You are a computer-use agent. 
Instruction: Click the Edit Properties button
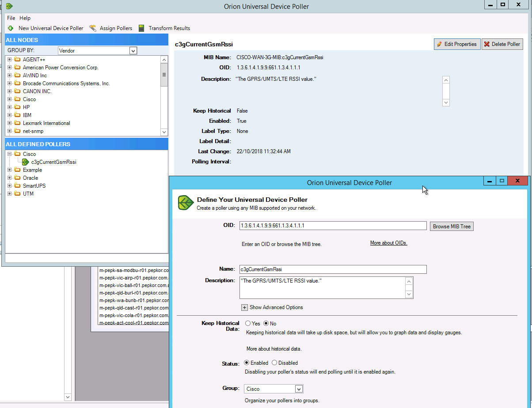click(457, 44)
